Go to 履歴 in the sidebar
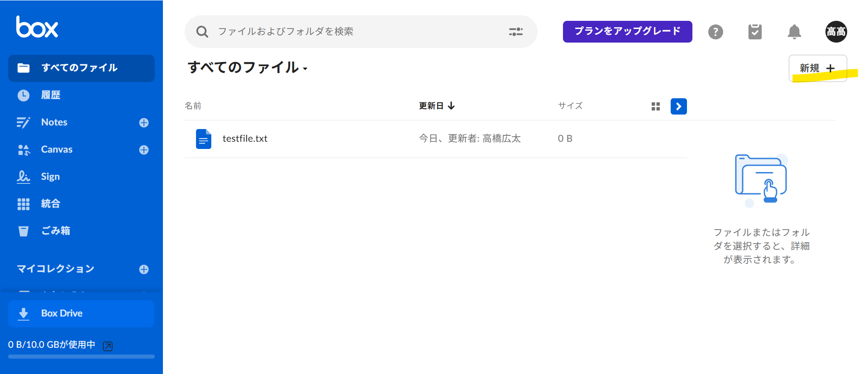Viewport: 868px width, 374px height. (x=51, y=95)
